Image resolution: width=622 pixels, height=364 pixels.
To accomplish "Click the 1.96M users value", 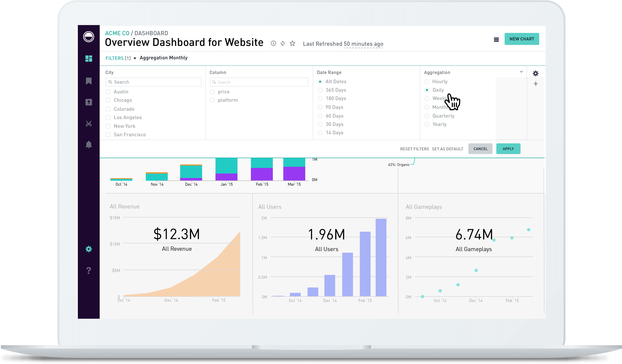I will point(327,234).
